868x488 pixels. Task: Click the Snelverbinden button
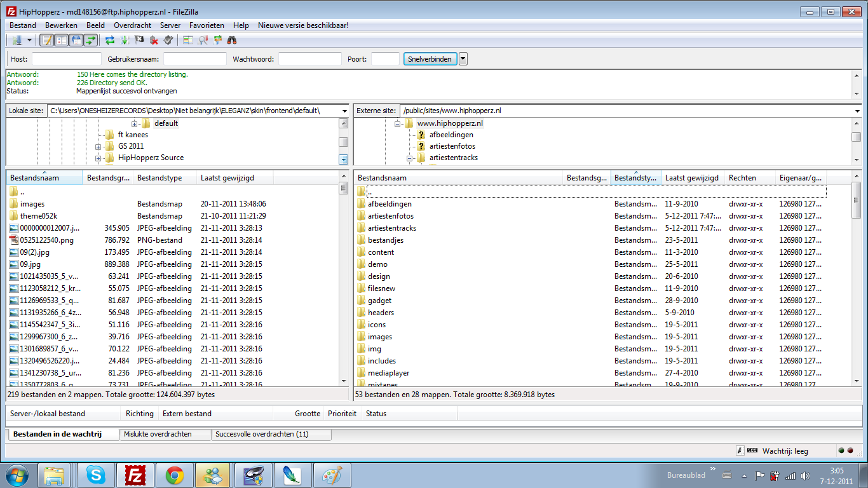pos(430,59)
